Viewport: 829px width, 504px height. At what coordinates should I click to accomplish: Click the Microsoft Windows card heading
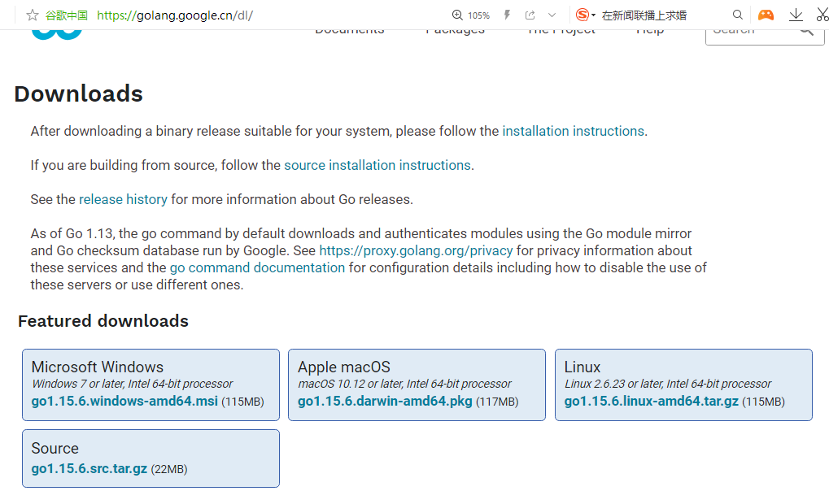click(x=98, y=367)
